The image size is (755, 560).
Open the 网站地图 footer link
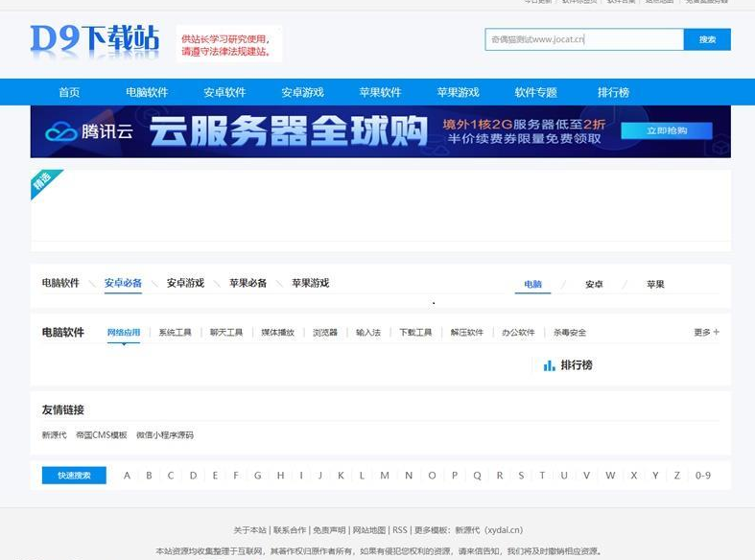tap(369, 530)
